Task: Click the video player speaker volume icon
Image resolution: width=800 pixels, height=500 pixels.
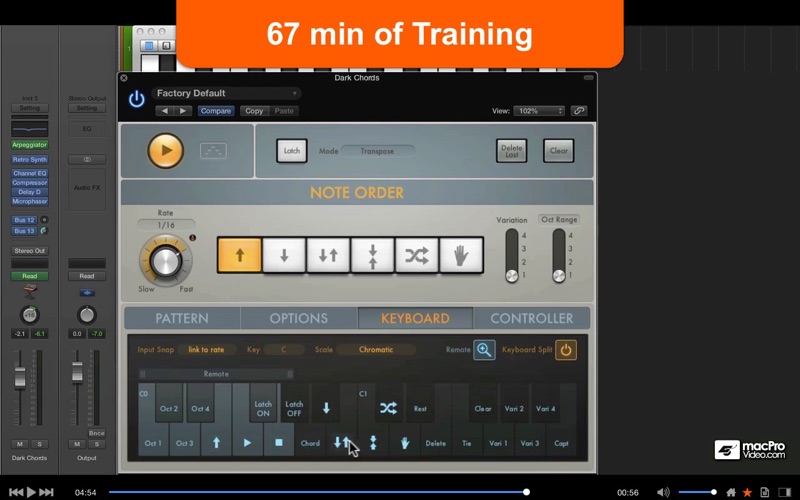Action: coord(663,492)
